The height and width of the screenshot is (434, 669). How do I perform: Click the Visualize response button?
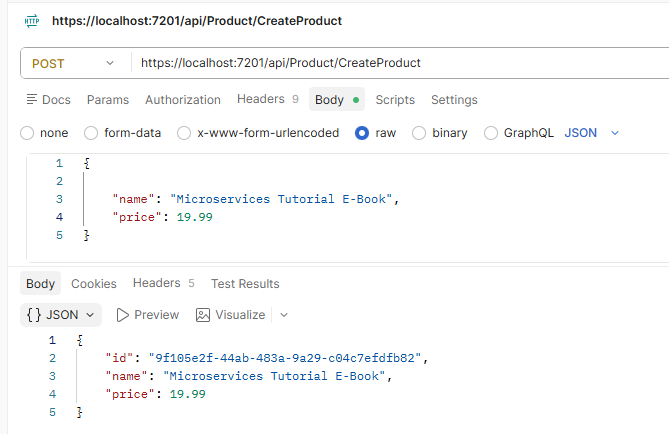230,315
